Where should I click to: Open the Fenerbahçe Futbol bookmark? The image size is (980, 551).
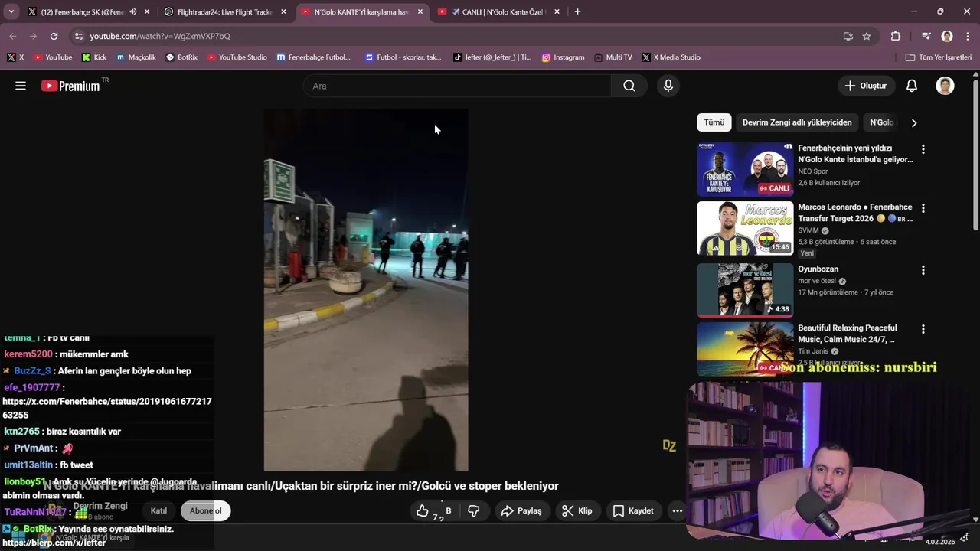[313, 57]
